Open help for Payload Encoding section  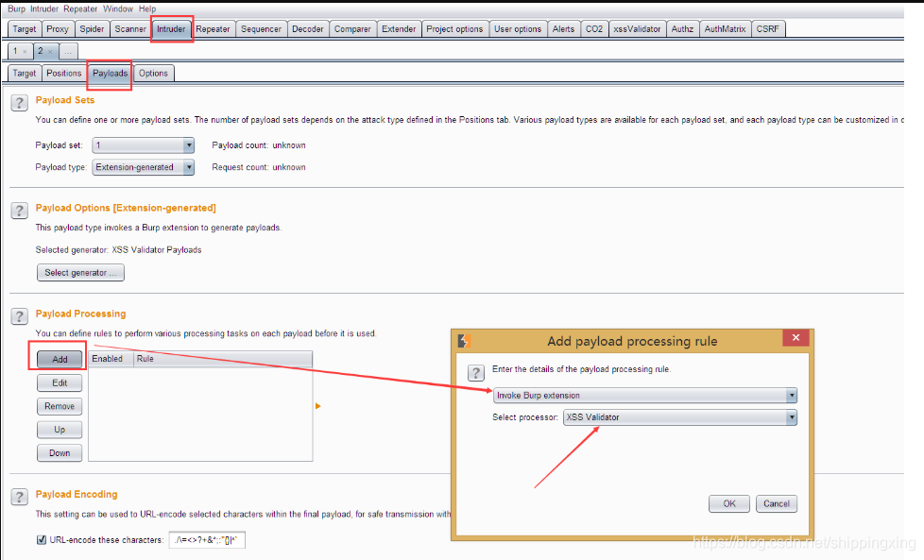click(x=19, y=497)
